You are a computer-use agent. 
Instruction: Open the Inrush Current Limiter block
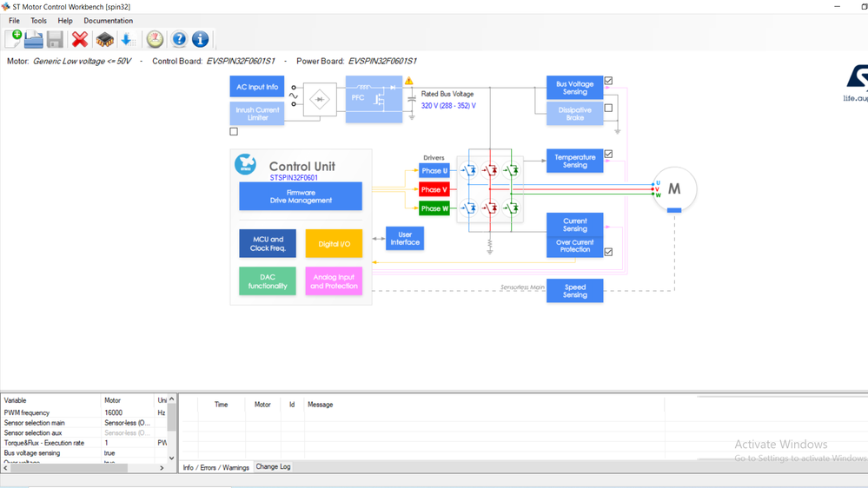257,114
